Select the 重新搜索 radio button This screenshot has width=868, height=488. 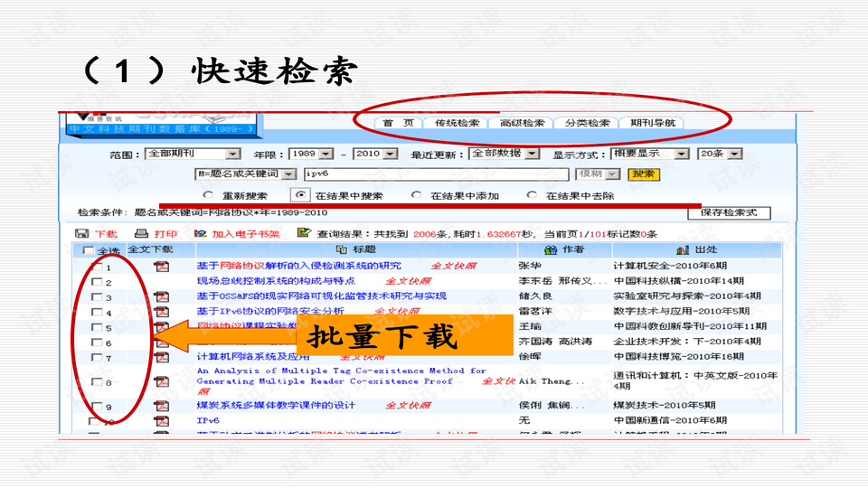point(208,195)
